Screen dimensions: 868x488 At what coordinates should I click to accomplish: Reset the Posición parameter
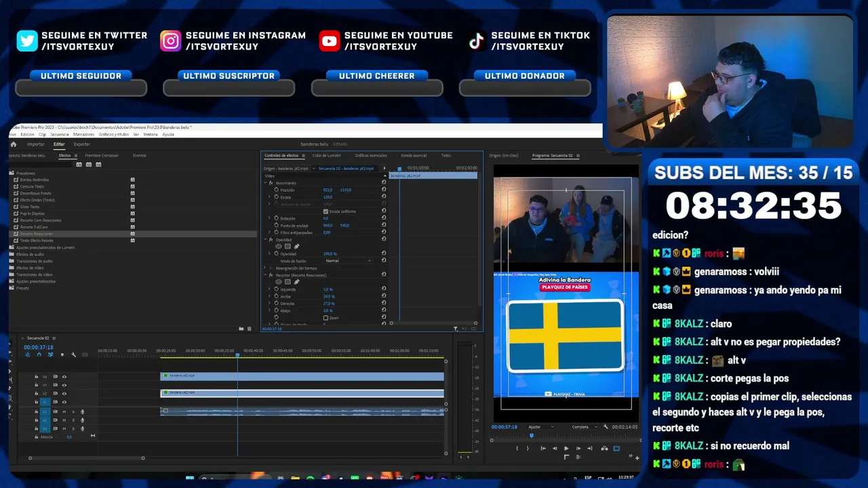384,190
